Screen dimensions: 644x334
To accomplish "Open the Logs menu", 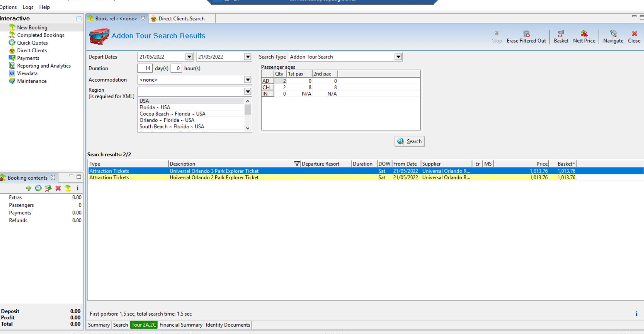I will click(28, 7).
